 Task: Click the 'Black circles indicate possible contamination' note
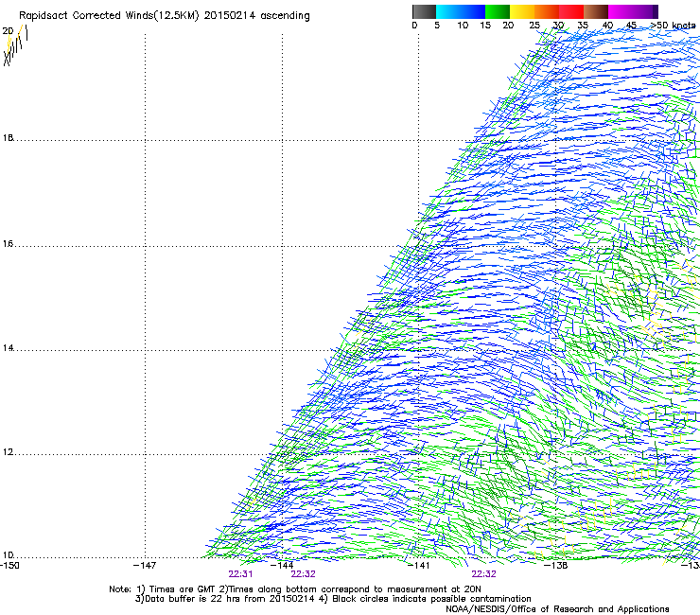431,599
